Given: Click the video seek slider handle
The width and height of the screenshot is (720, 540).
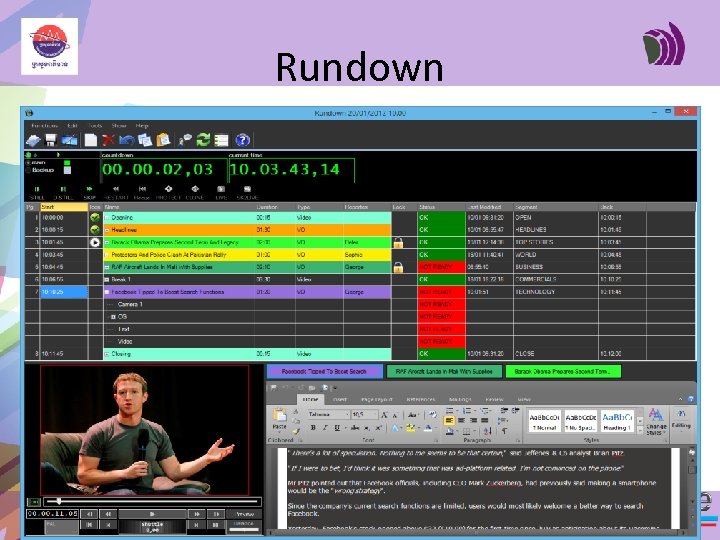Looking at the screenshot, I should tap(59, 501).
